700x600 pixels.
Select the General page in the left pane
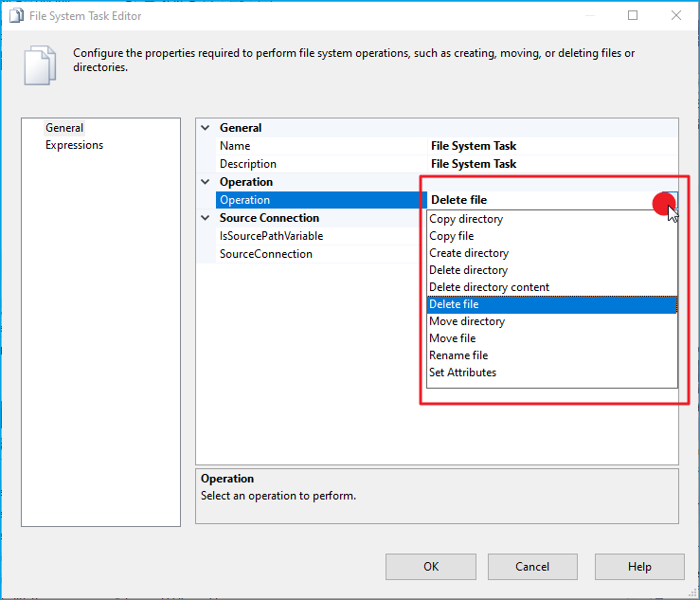[64, 128]
